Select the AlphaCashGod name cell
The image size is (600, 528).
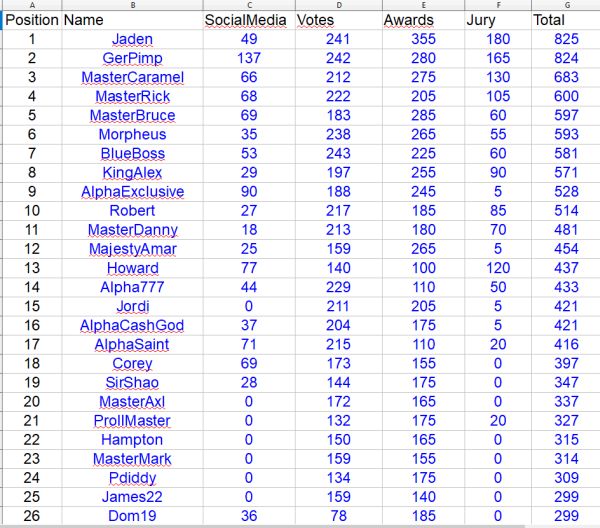pos(132,325)
